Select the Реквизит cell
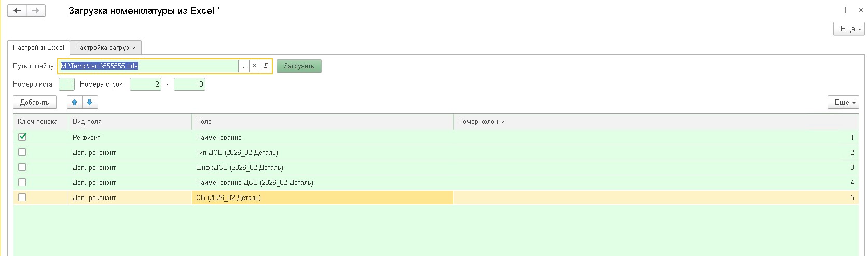Viewport: 868px width, 256px height. click(x=130, y=137)
